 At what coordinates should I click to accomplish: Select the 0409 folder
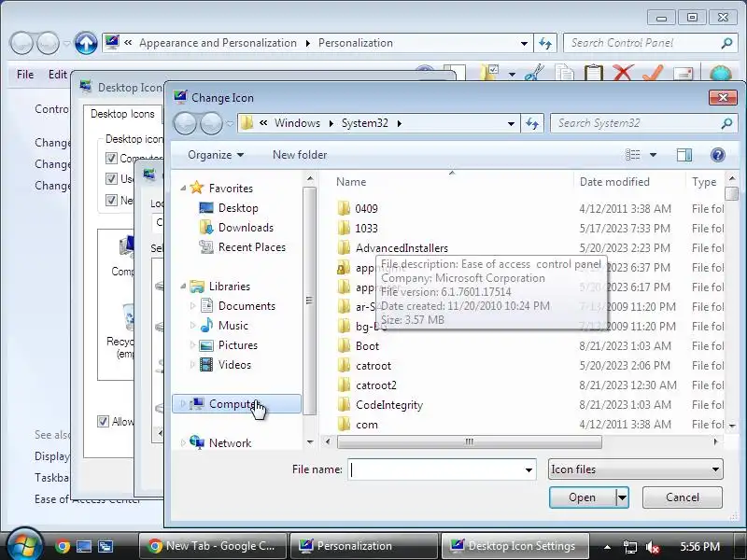pyautogui.click(x=366, y=208)
